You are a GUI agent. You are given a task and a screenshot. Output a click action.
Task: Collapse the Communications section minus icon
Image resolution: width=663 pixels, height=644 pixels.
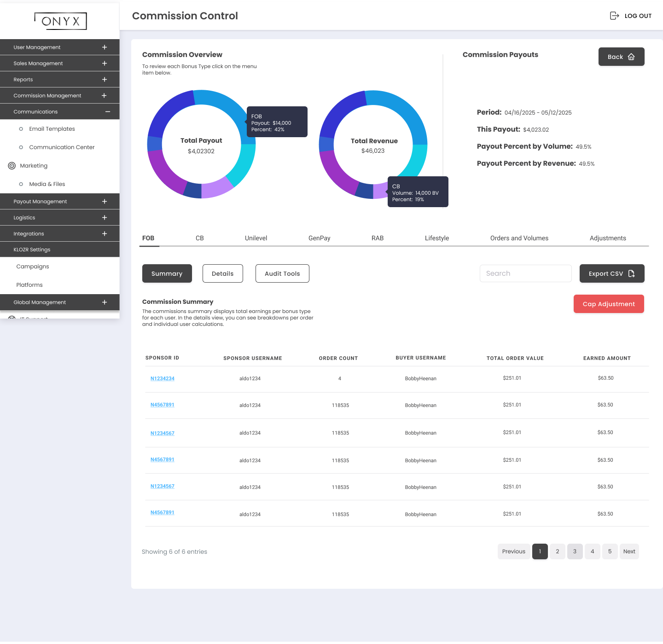click(x=107, y=112)
